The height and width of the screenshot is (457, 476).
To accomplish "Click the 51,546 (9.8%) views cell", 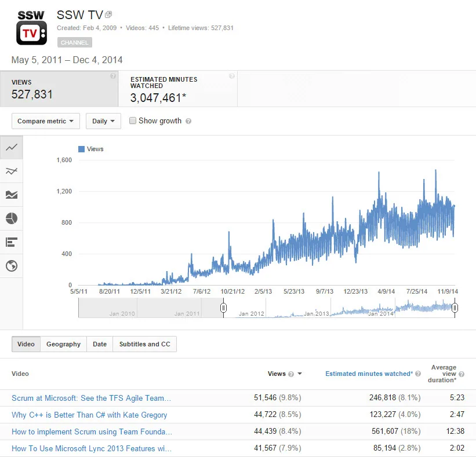I will (278, 397).
